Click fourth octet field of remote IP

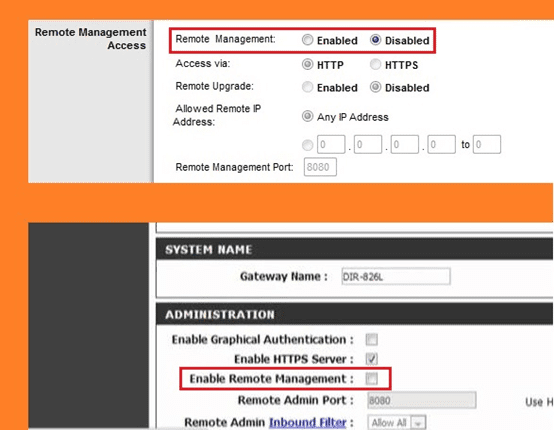[x=442, y=144]
